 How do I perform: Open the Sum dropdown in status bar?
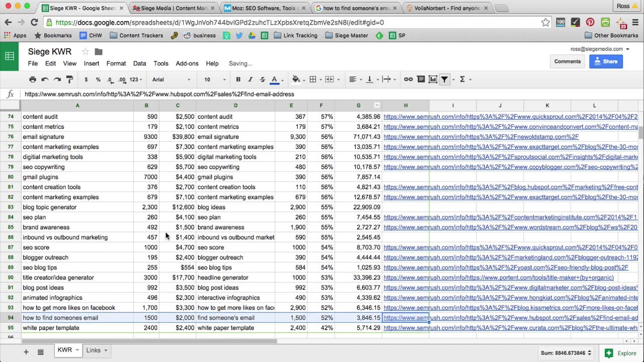[565, 353]
